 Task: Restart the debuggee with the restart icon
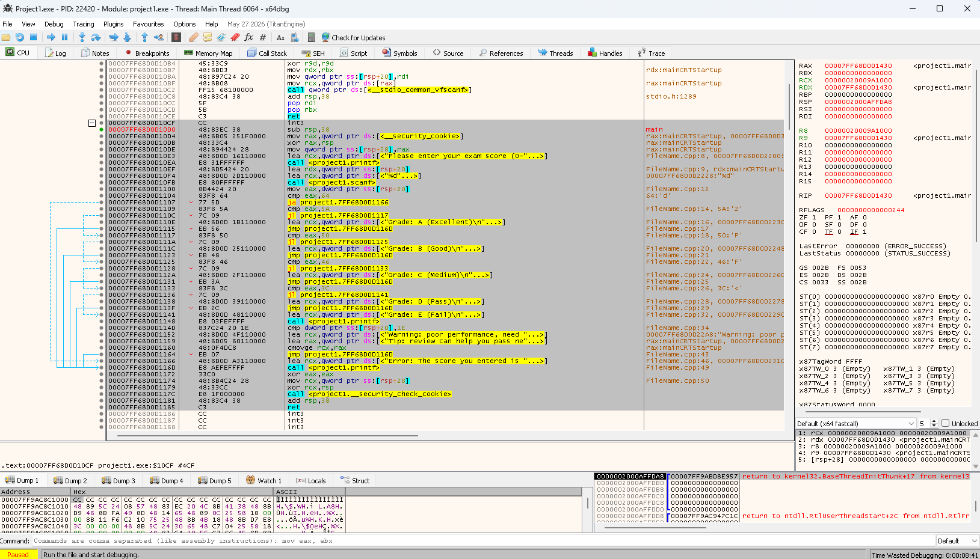coord(20,37)
